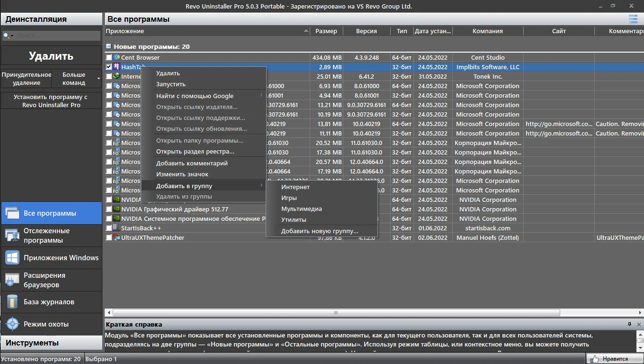Click the view mode icon at top right
The width and height of the screenshot is (644, 364).
633,19
